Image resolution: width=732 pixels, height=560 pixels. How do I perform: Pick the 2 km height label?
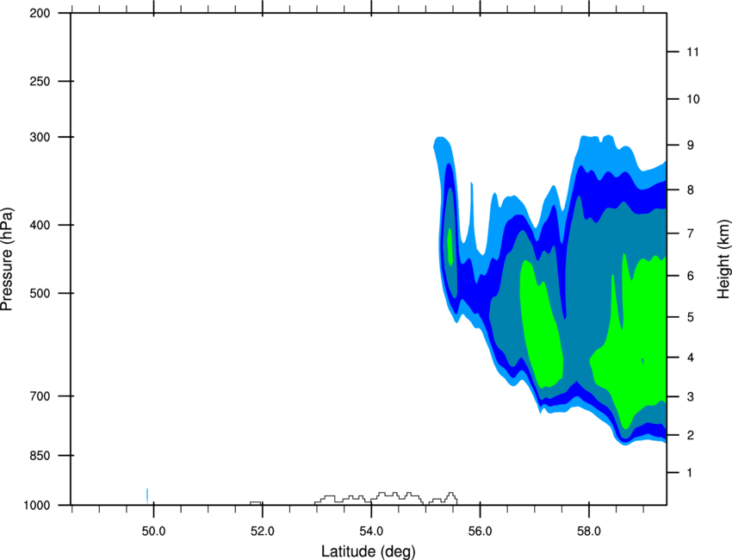[691, 435]
